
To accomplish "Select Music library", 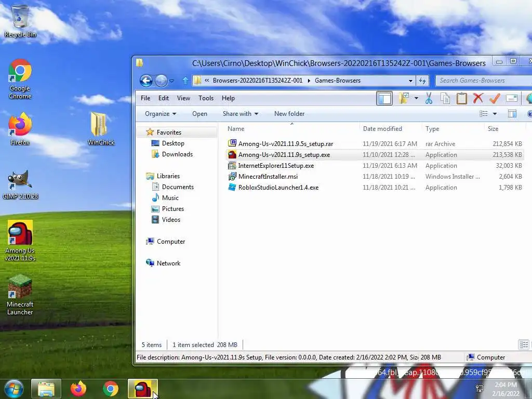I will tap(170, 198).
